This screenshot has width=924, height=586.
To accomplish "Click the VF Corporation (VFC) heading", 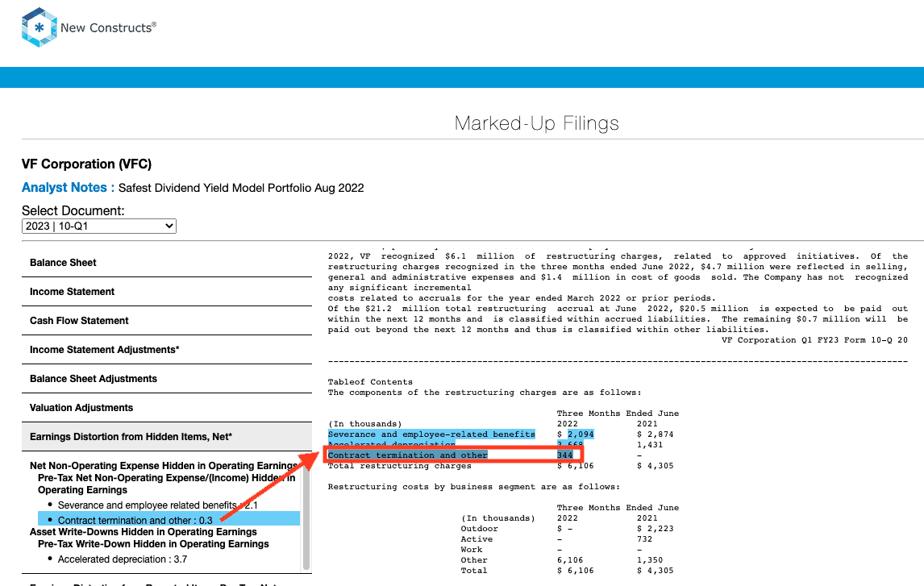I will [86, 164].
